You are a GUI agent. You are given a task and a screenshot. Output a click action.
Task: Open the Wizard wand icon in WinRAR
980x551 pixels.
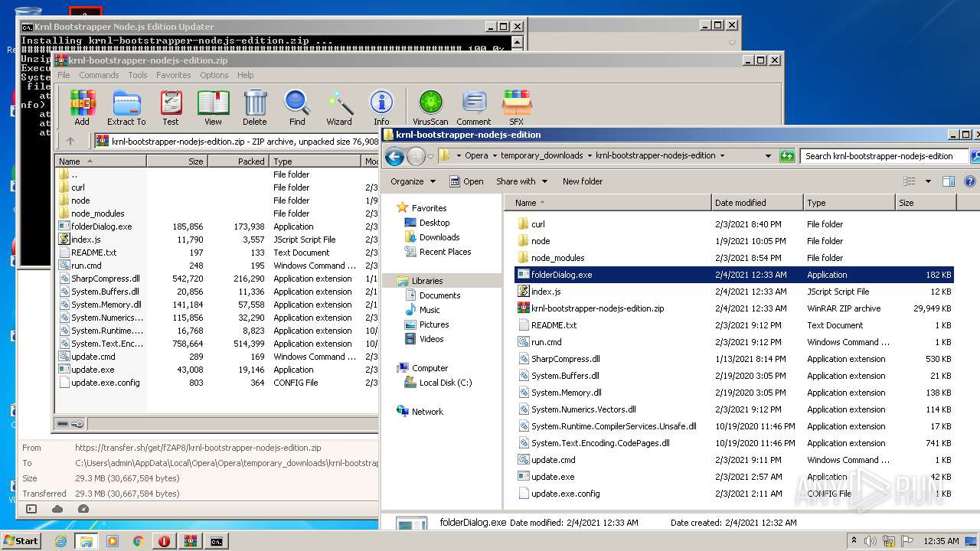point(339,107)
